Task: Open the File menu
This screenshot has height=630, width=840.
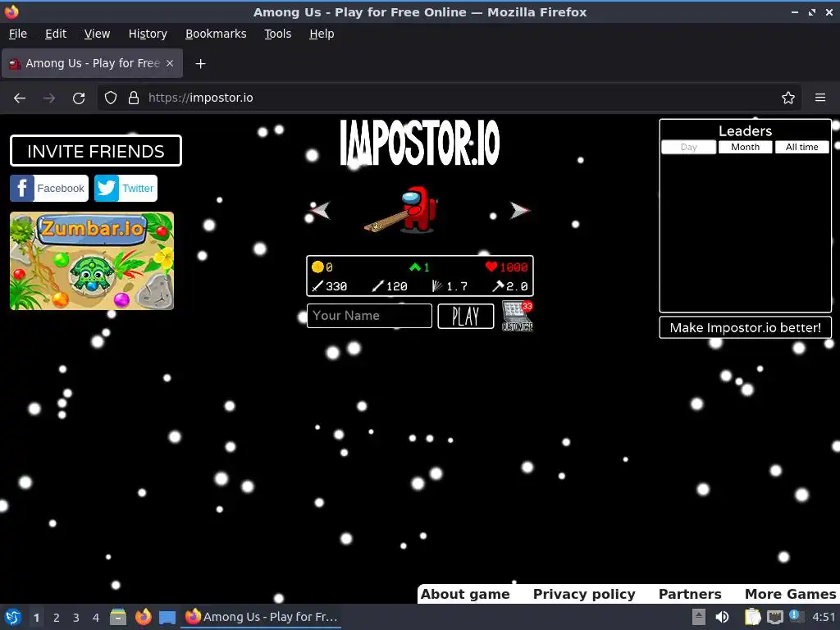Action: [18, 34]
